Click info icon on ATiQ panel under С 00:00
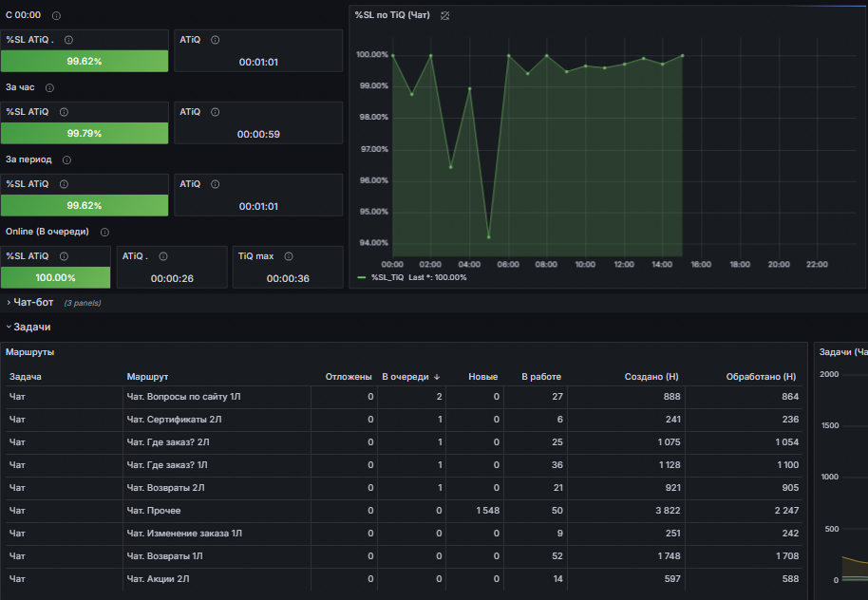The width and height of the screenshot is (868, 600). [x=216, y=40]
